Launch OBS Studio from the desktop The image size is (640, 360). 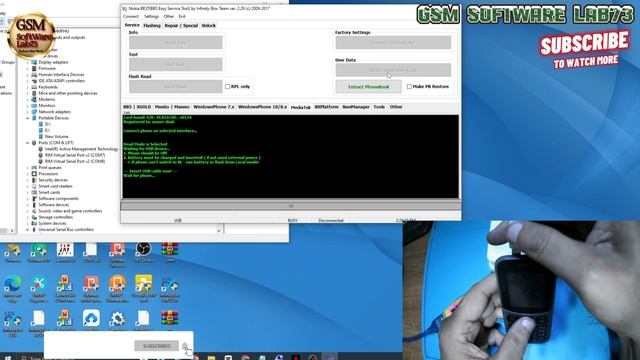point(144,249)
